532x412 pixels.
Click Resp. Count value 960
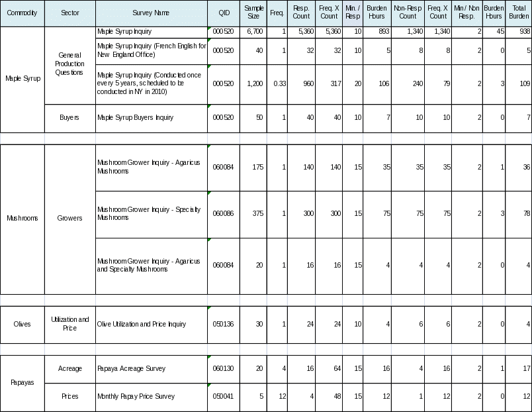pos(301,84)
